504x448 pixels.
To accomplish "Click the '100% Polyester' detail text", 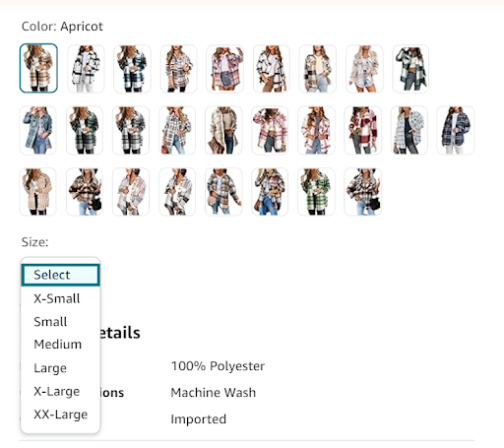I will (x=218, y=366).
